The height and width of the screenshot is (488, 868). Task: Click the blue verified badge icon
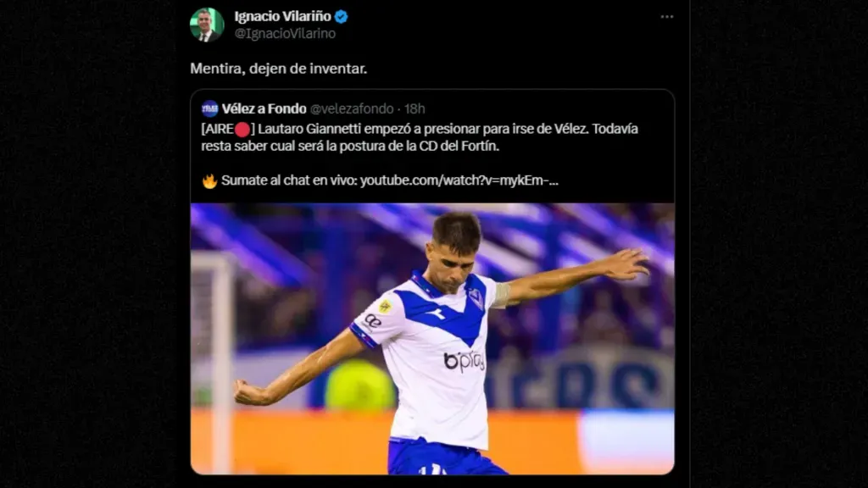341,17
